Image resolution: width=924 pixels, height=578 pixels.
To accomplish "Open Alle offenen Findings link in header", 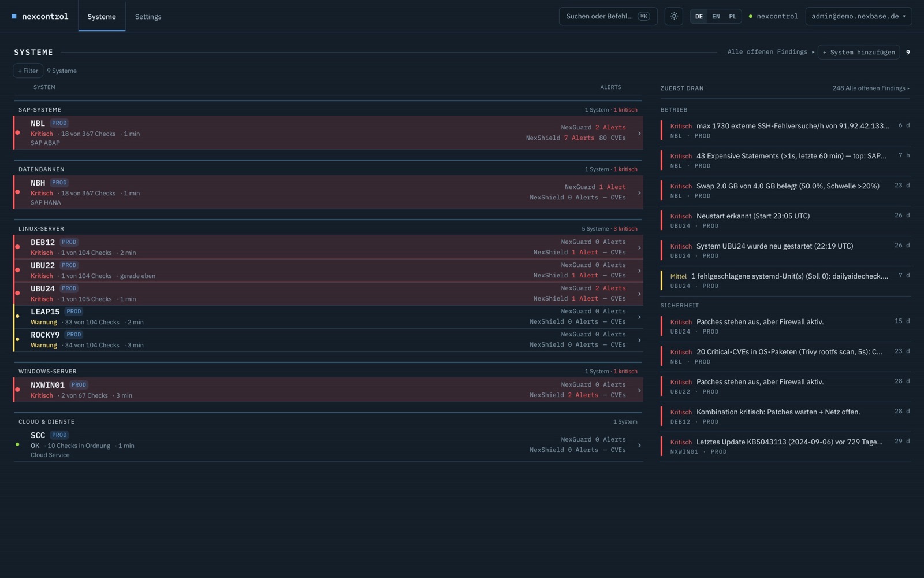I will (x=770, y=52).
